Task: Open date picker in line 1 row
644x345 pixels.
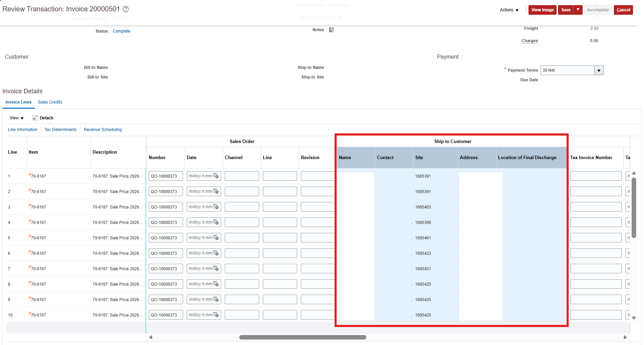Action: (x=216, y=176)
